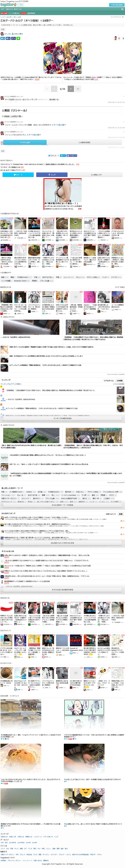This screenshot has width=125, height=868.
Task: Switch ranking to the '24時間' tab
Action: 120,380
